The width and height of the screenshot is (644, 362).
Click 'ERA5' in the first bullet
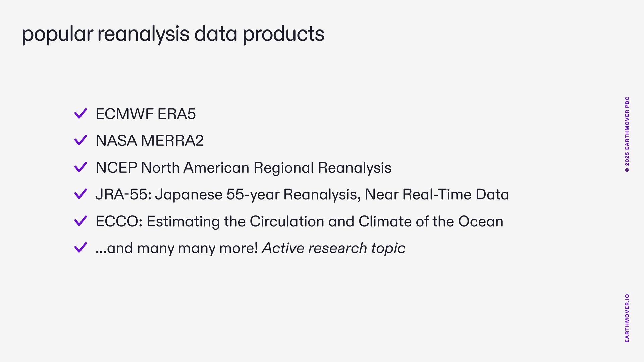pos(176,114)
